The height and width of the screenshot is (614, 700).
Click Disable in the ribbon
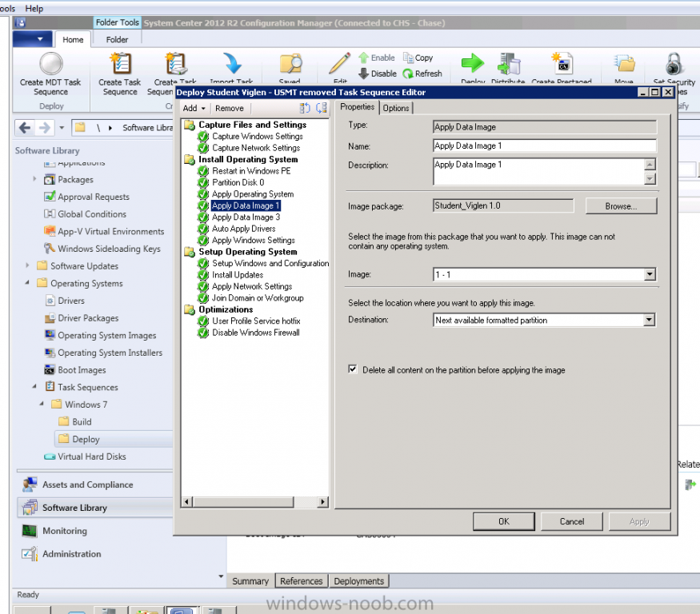click(378, 74)
